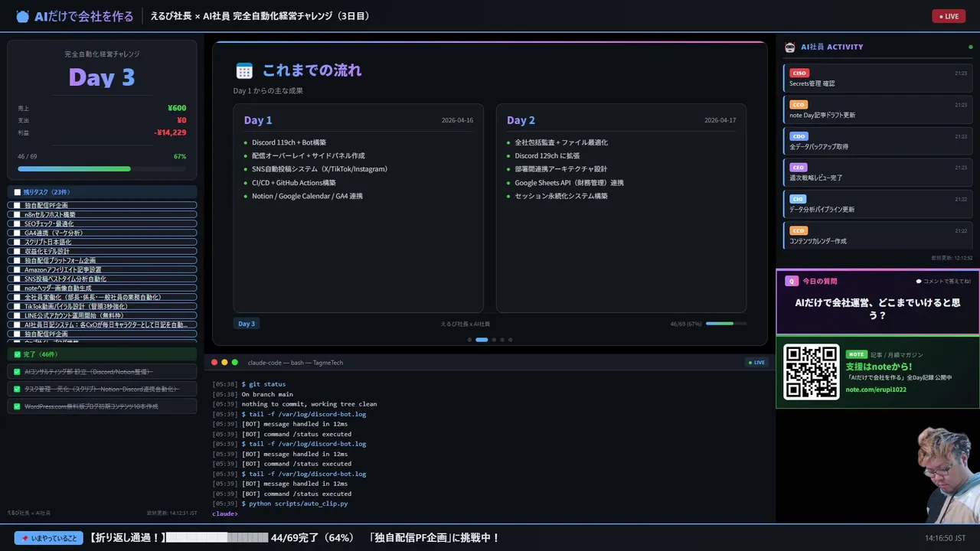The height and width of the screenshot is (551, 980).
Task: Open the note.com/erupi1022 link
Action: (x=875, y=390)
